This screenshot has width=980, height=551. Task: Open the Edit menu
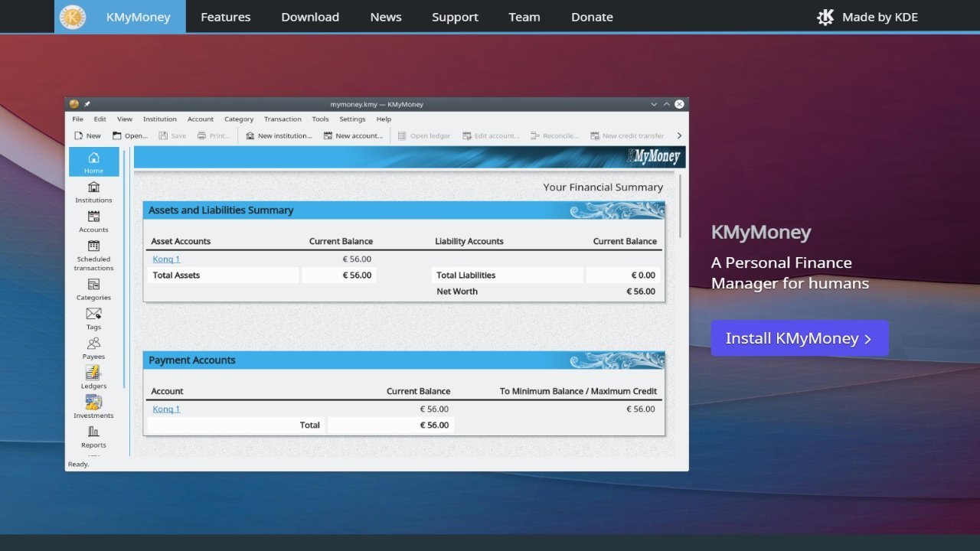coord(100,119)
